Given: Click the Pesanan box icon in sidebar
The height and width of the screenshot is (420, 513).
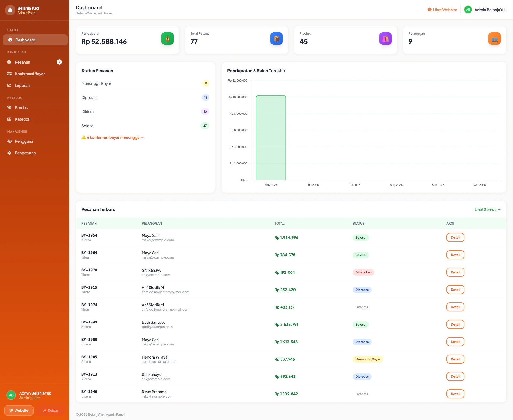Looking at the screenshot, I should [9, 62].
